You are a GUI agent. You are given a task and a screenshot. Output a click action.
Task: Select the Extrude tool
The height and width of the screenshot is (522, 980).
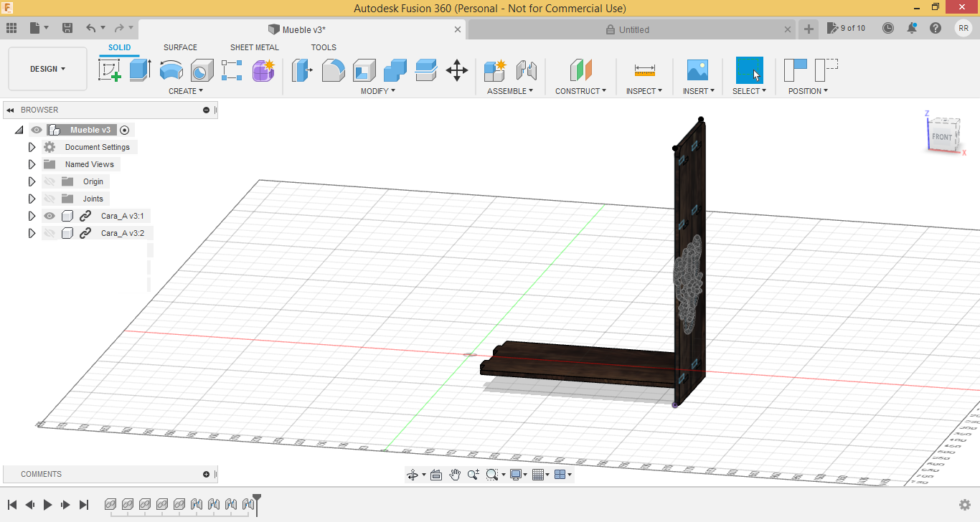tap(141, 70)
